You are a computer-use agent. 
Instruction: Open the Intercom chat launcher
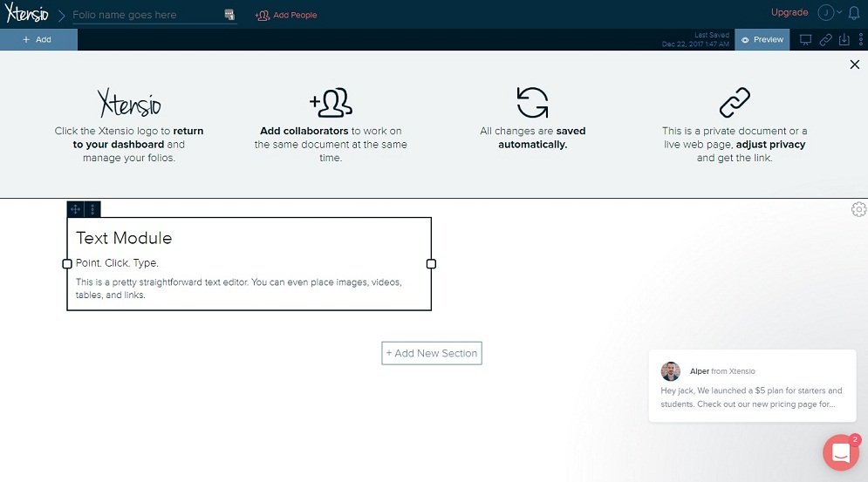click(x=841, y=452)
